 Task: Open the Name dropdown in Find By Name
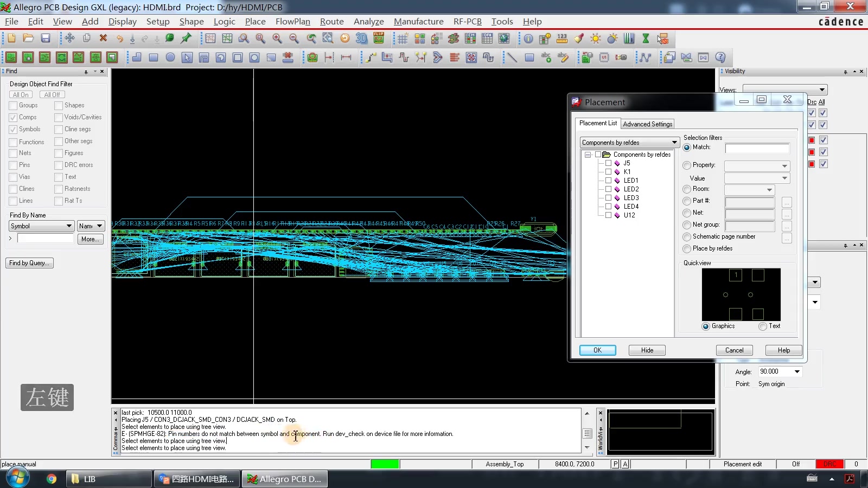99,226
